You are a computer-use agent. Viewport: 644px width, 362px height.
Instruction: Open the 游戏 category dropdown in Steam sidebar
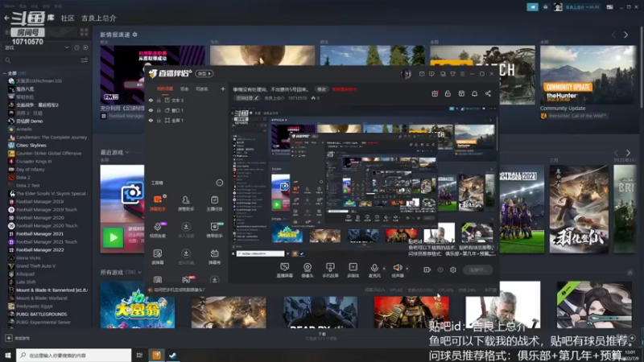(x=36, y=47)
